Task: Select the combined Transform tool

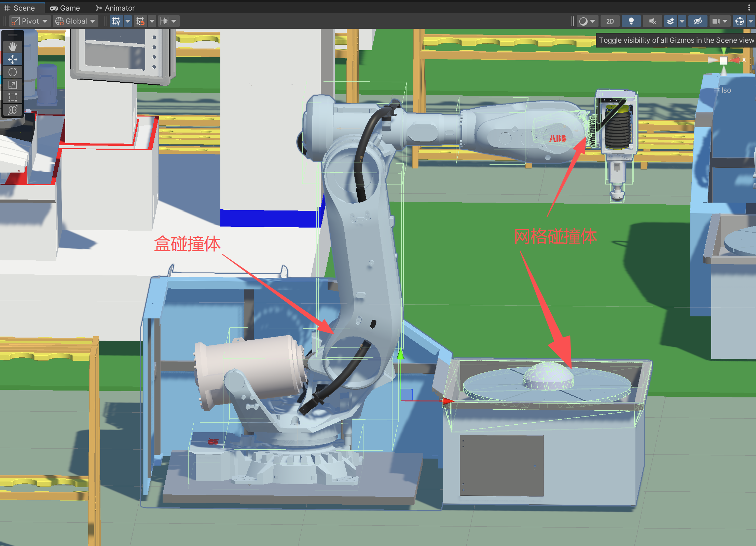Action: pos(13,110)
